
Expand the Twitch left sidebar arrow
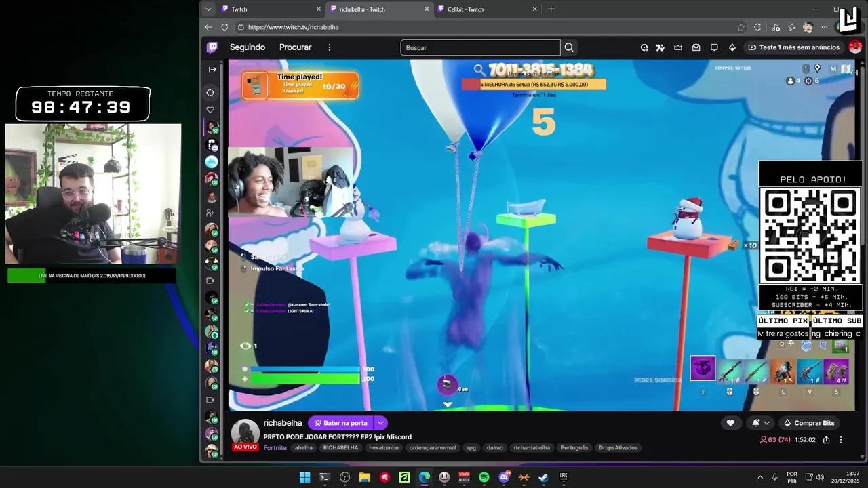click(x=212, y=69)
